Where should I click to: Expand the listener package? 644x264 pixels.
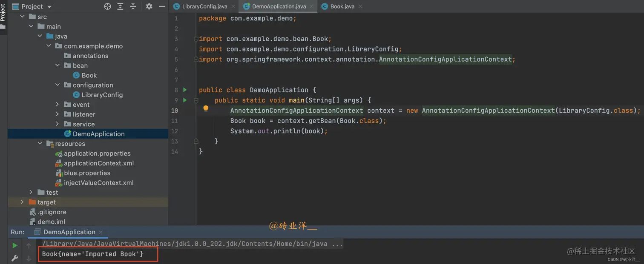(x=57, y=114)
